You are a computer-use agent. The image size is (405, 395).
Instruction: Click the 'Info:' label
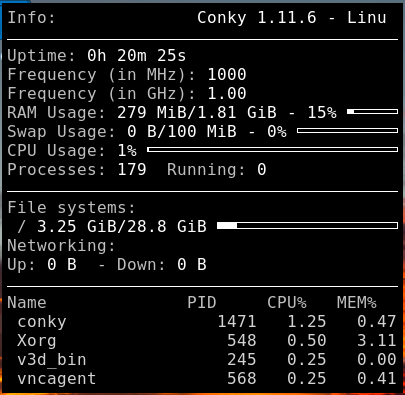[31, 17]
